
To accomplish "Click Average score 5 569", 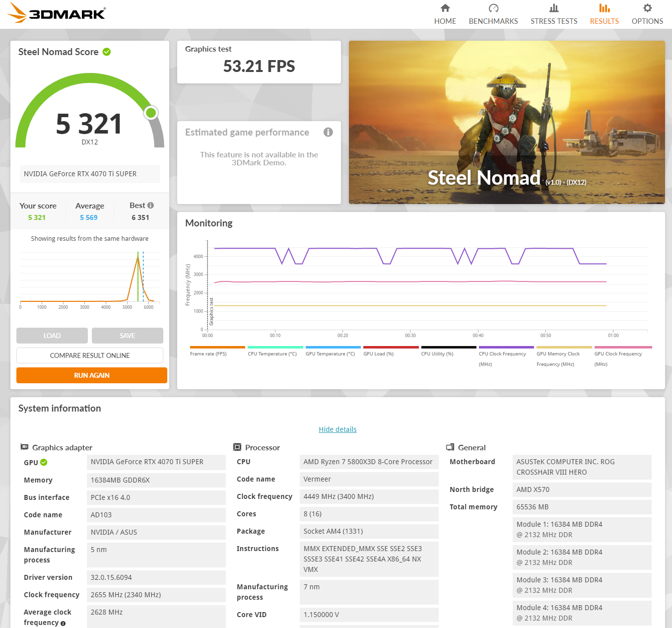I will click(x=89, y=217).
